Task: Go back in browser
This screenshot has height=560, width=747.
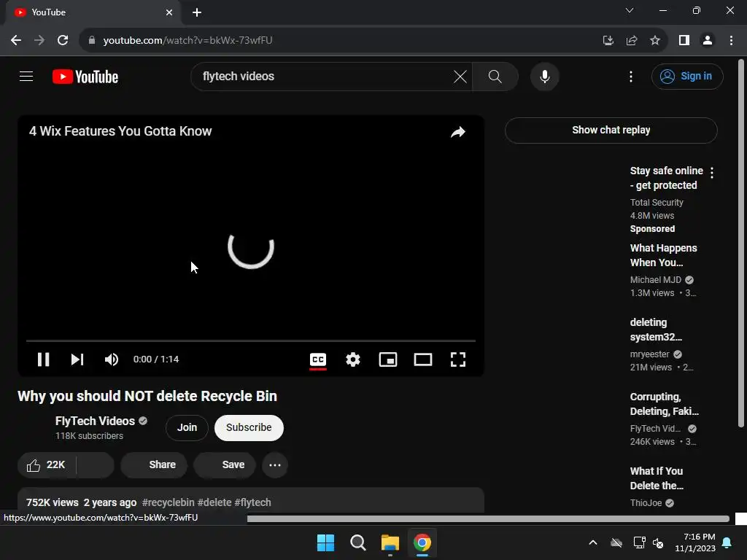Action: [x=16, y=41]
